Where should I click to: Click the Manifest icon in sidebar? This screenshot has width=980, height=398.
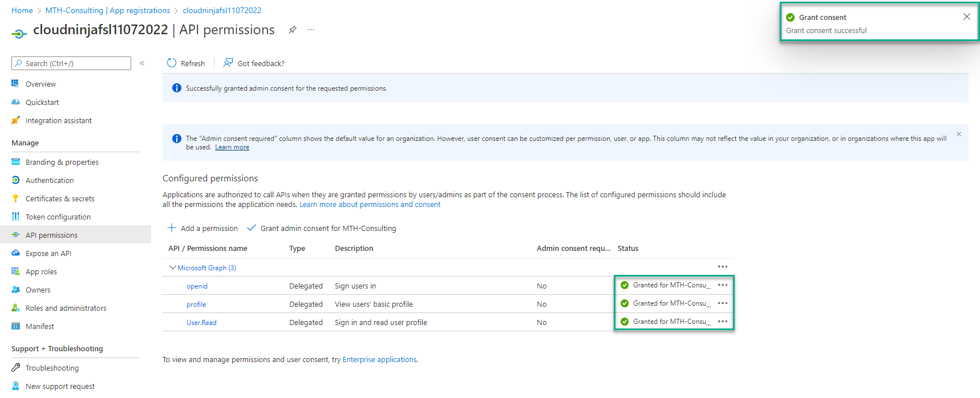[15, 326]
